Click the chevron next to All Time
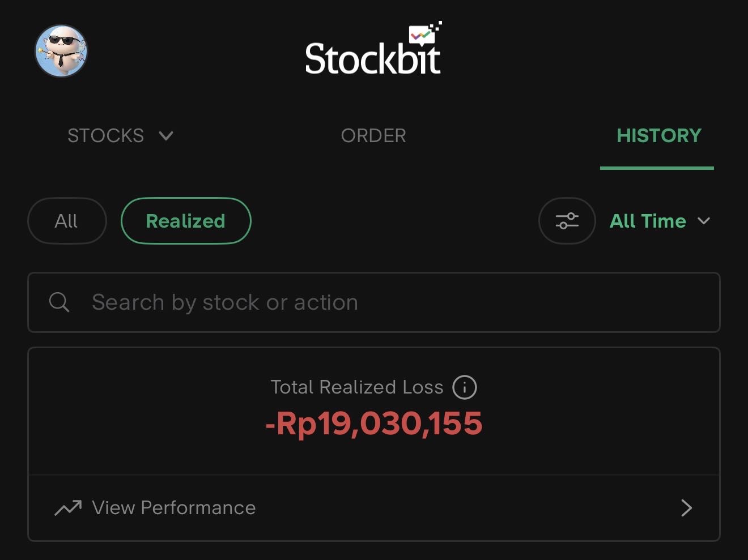 coord(704,221)
